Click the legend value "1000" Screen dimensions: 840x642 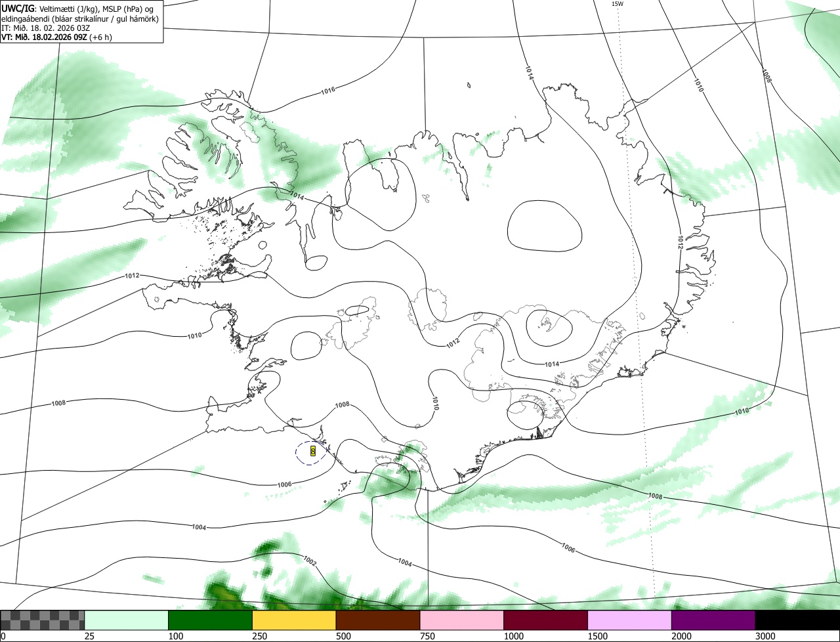pos(514,636)
